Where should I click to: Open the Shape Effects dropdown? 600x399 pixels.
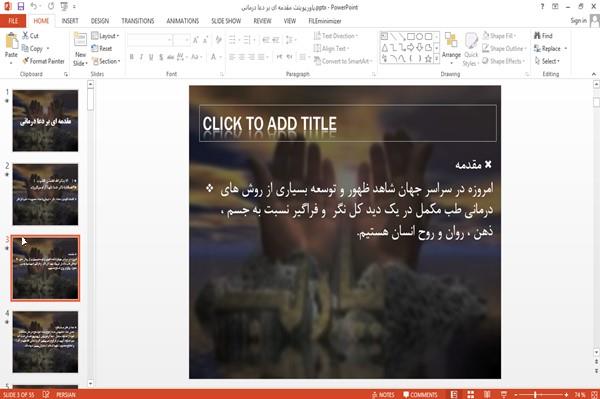504,61
